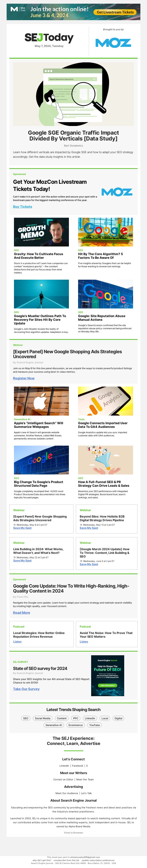Click the Future of SEO survey banner
This screenshot has height=868, width=147.
point(108,676)
